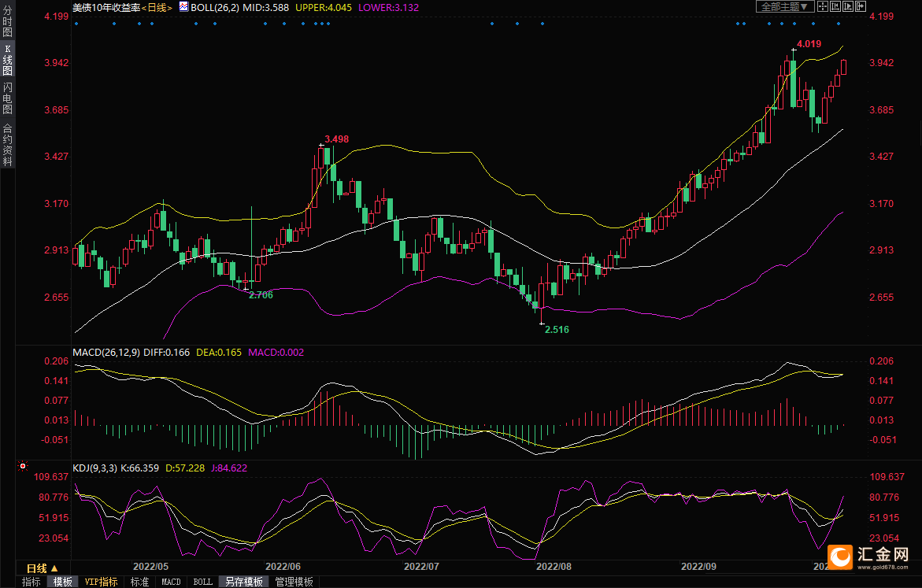Viewport: 922px width, 588px height.
Task: Select the VIP指标 bottom tab
Action: click(x=102, y=582)
